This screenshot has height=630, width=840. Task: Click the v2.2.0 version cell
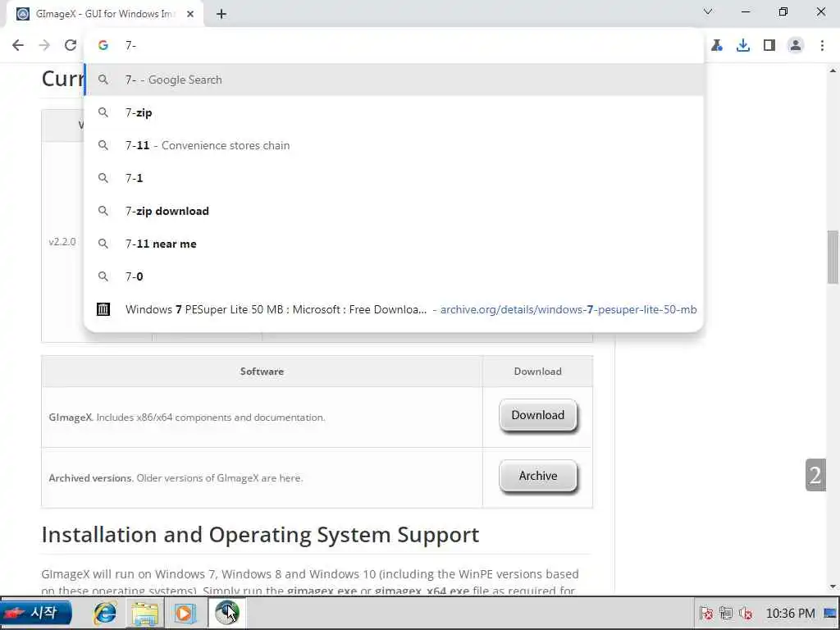[x=62, y=242]
